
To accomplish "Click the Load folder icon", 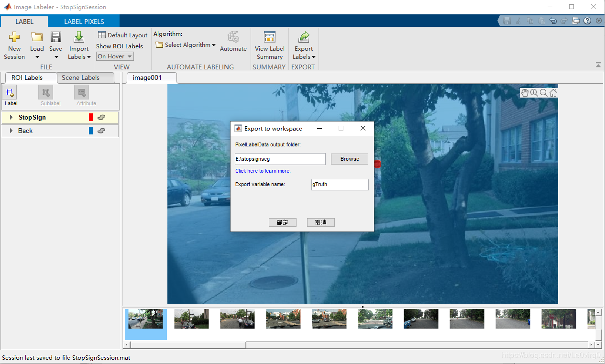I will click(x=37, y=37).
